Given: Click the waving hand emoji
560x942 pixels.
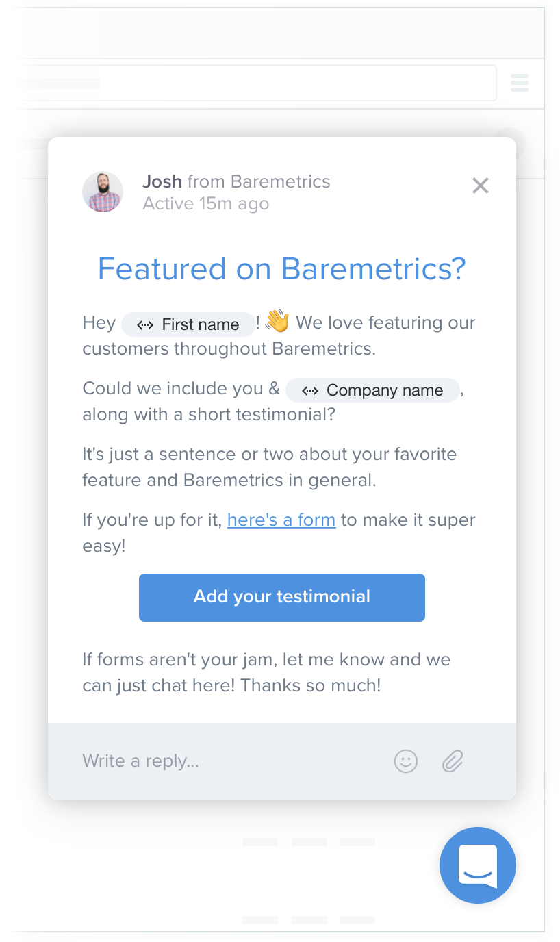Looking at the screenshot, I should tap(277, 320).
